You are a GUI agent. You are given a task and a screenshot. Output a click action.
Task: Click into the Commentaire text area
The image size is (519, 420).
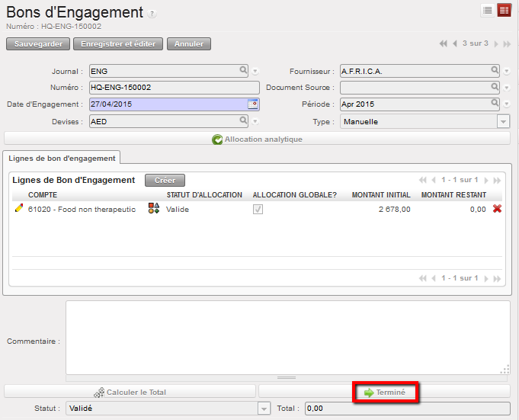pyautogui.click(x=287, y=337)
